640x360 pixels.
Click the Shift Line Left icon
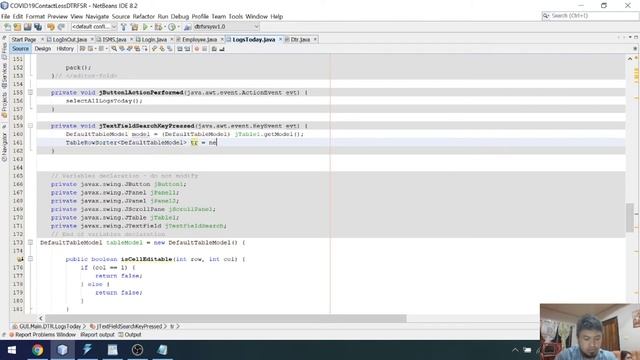click(x=180, y=49)
